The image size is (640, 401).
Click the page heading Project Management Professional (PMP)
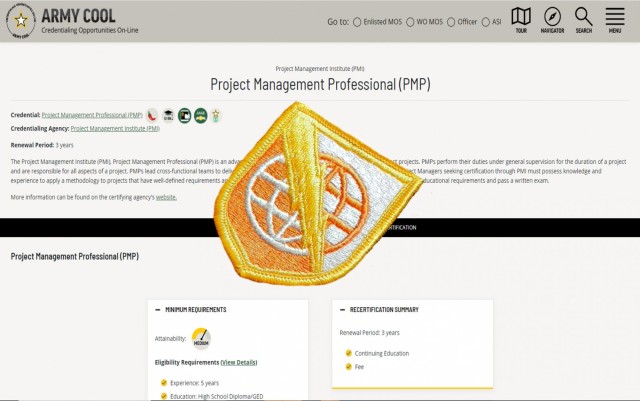coord(320,85)
